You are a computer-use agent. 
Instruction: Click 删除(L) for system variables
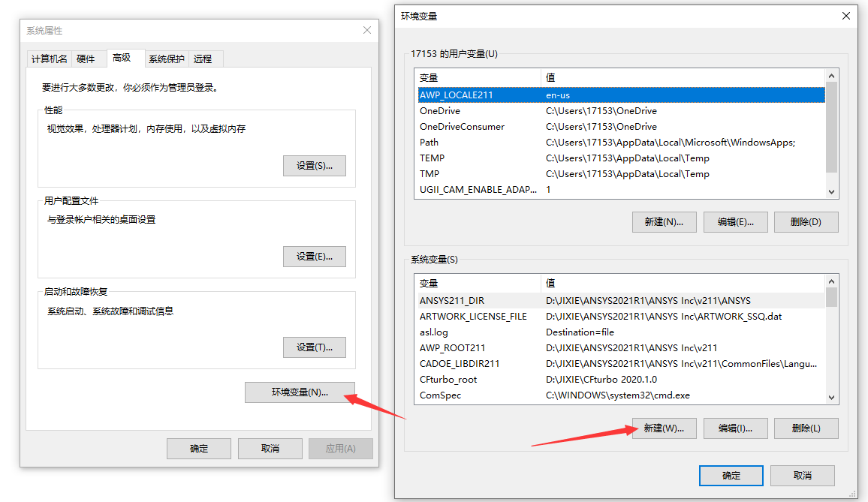[x=806, y=428]
